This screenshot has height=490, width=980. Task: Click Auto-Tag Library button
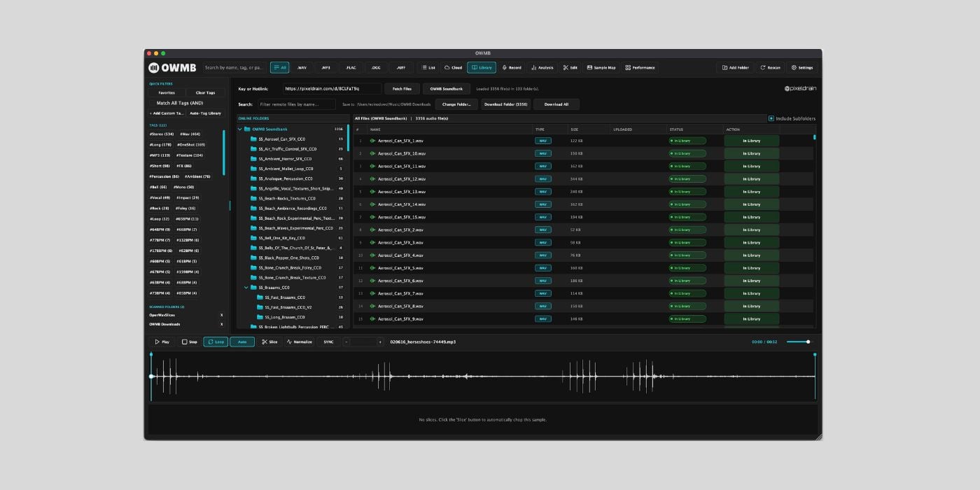[205, 113]
